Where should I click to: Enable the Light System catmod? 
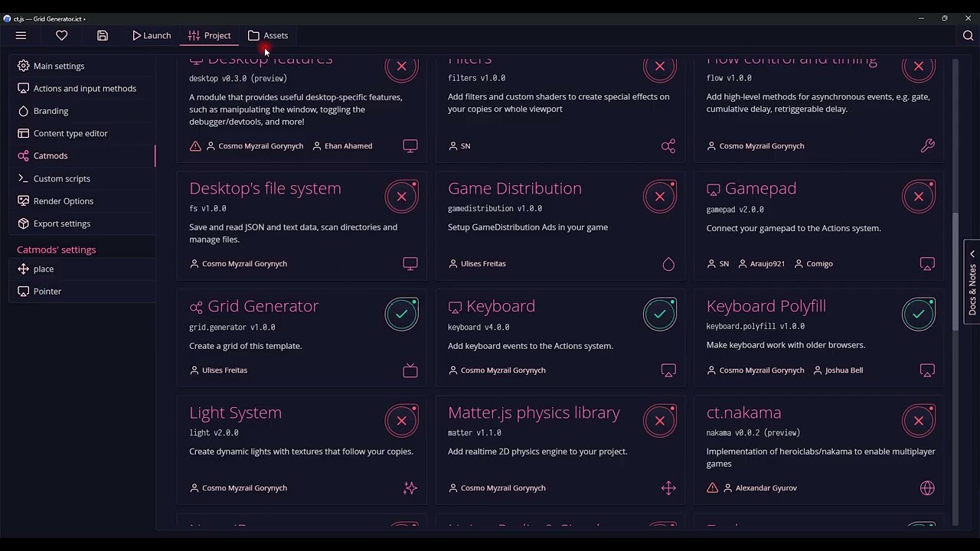click(x=401, y=421)
